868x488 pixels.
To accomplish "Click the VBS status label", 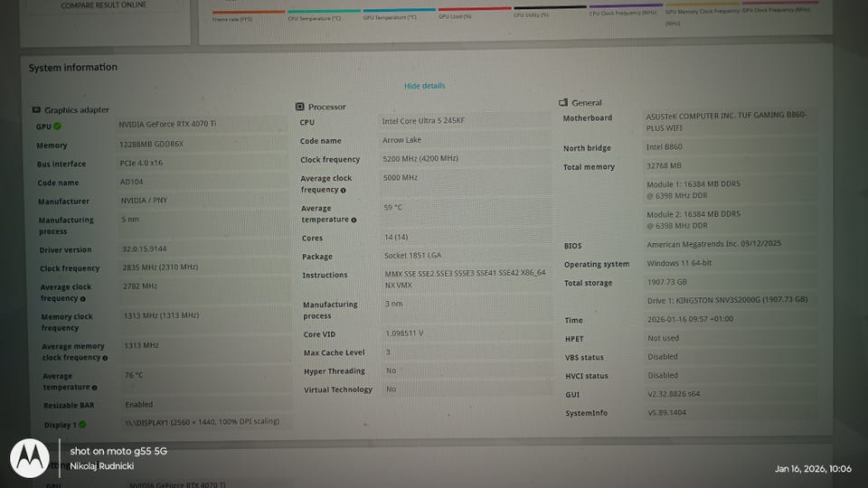I will (x=584, y=358).
